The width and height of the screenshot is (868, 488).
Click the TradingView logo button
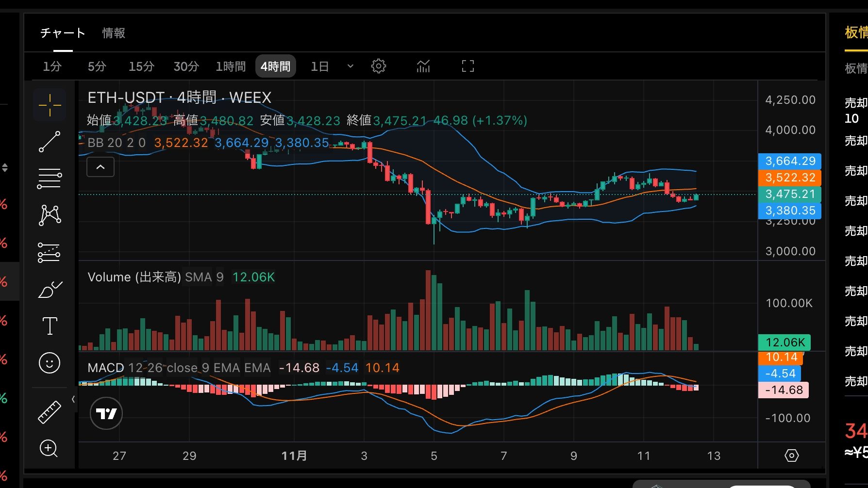coord(106,414)
